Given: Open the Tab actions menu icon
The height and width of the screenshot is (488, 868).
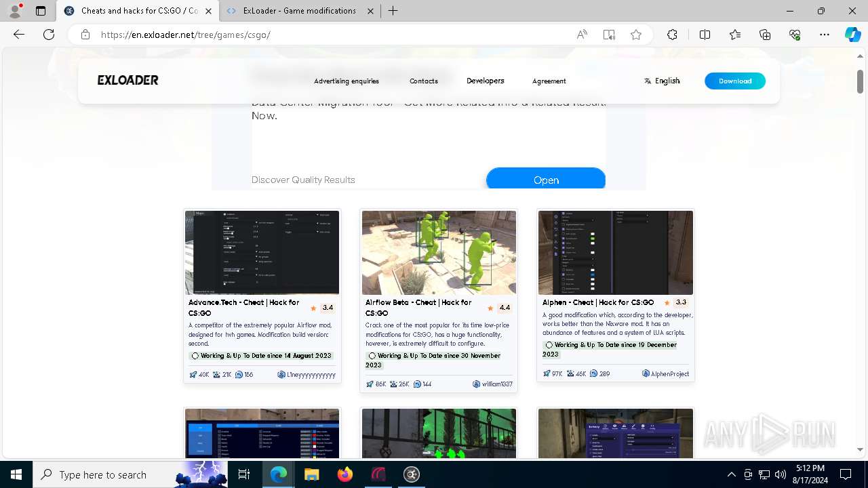Looking at the screenshot, I should pos(41,11).
